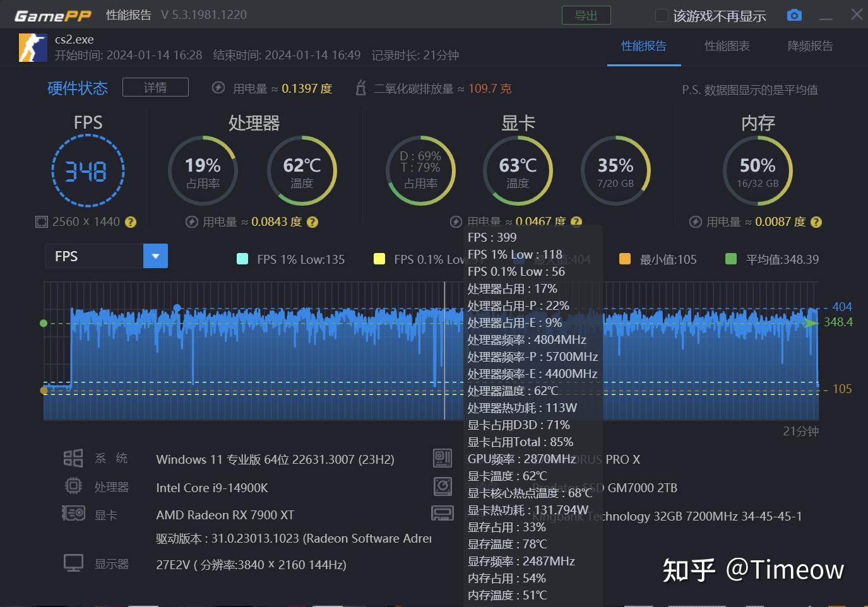
Task: Click the power icon under memory section
Action: (x=696, y=222)
